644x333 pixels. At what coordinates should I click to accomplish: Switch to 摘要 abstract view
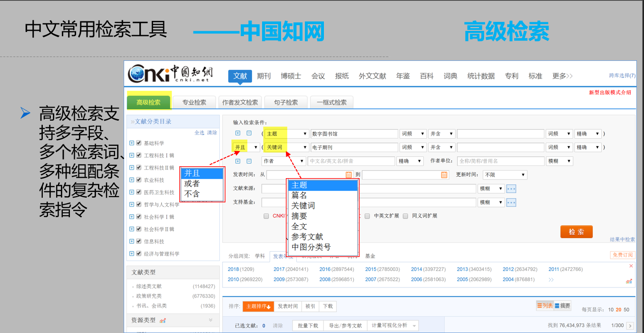click(x=563, y=305)
